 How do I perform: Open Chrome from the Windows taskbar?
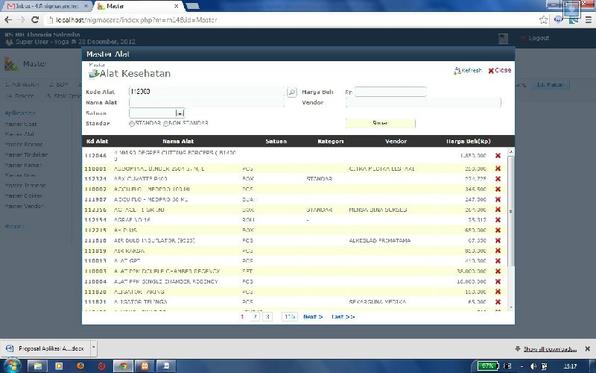coord(123,366)
